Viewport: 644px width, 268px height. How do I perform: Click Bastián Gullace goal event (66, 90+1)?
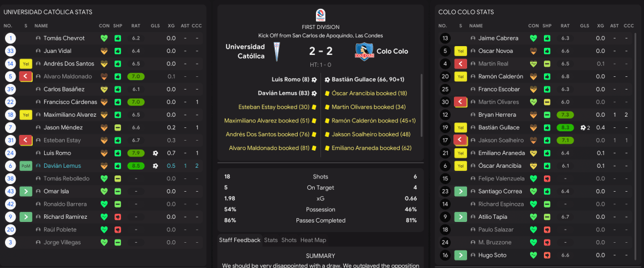(368, 80)
